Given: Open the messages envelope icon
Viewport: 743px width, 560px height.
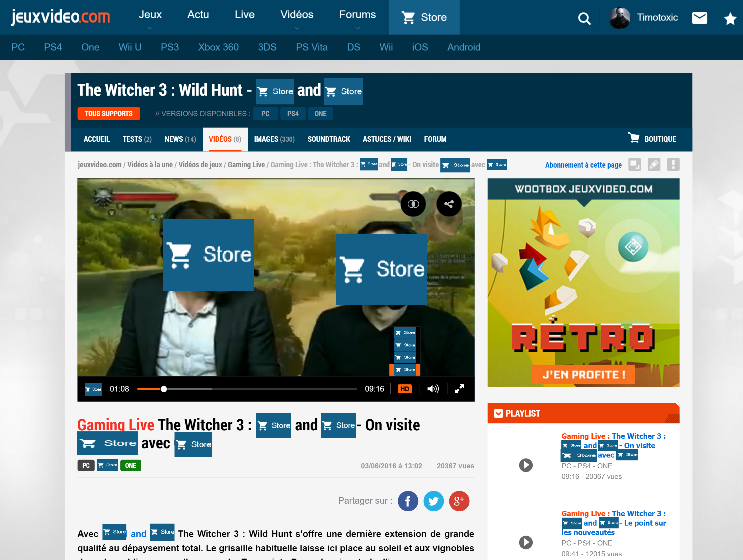Looking at the screenshot, I should tap(700, 18).
